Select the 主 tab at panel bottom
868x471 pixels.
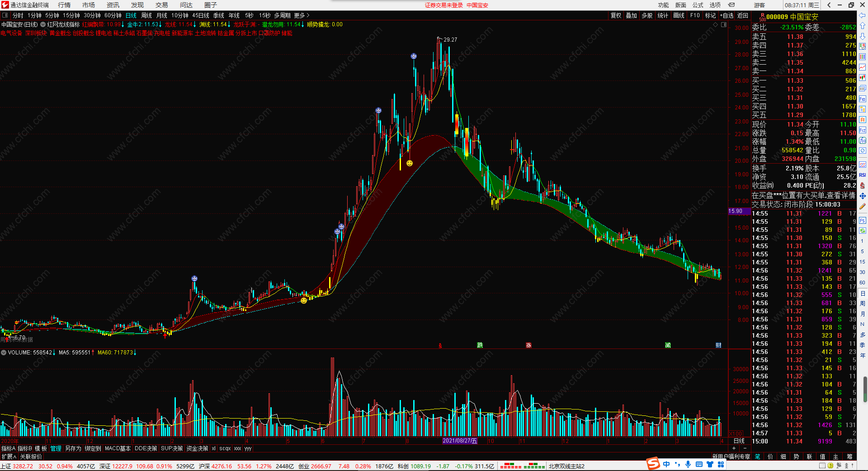pyautogui.click(x=836, y=457)
